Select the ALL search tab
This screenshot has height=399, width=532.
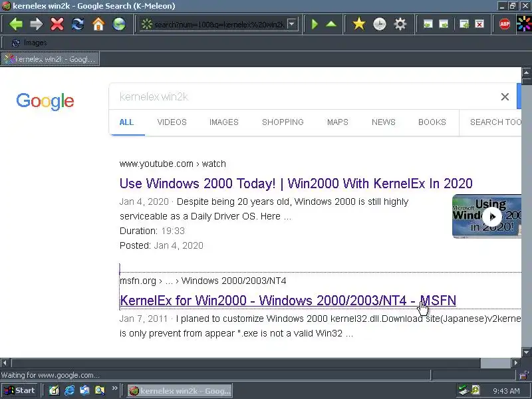point(126,122)
